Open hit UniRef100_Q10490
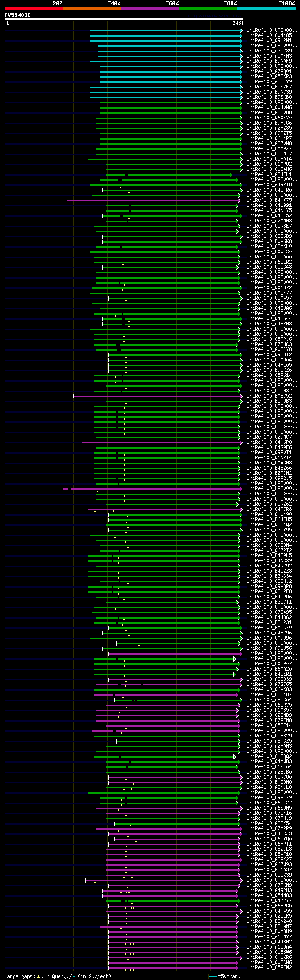300x980 pixels. click(269, 515)
